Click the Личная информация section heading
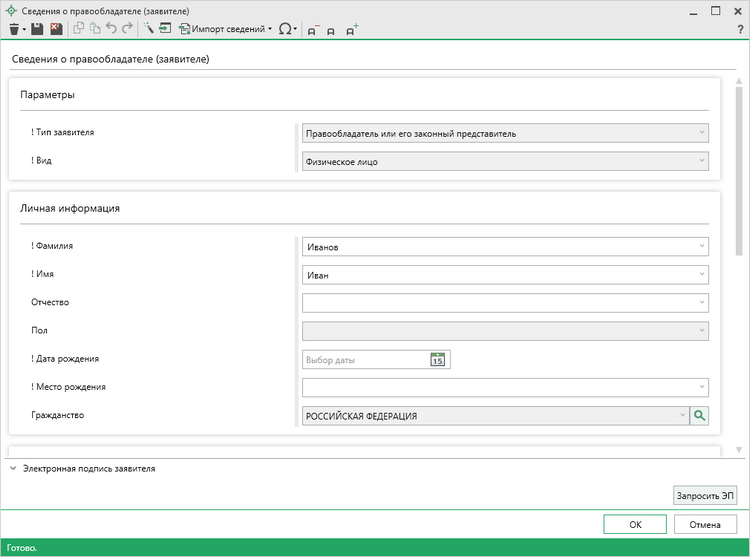Screen dimensions: 750x557 click(70, 208)
